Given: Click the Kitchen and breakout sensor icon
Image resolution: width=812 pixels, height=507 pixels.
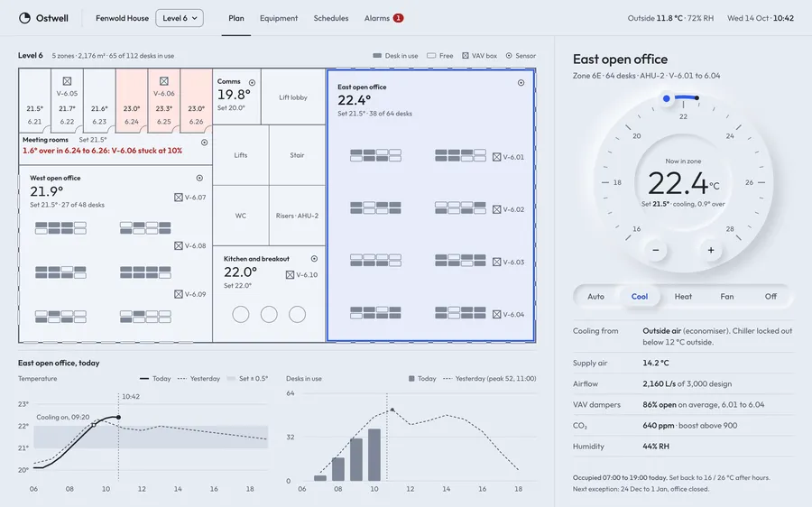Looking at the screenshot, I should pos(314,259).
